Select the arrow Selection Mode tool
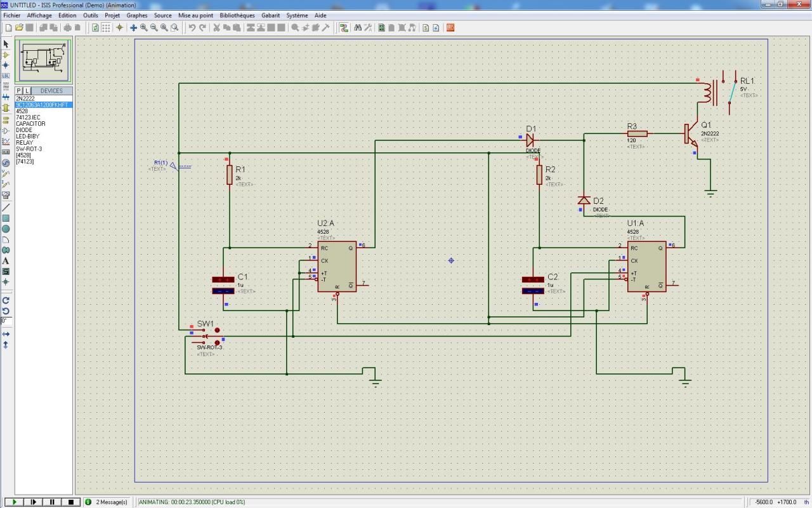 [x=6, y=44]
